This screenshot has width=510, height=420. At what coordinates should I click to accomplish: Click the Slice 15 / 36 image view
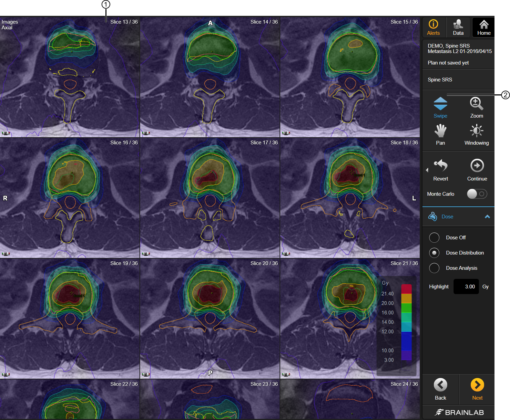tap(350, 77)
